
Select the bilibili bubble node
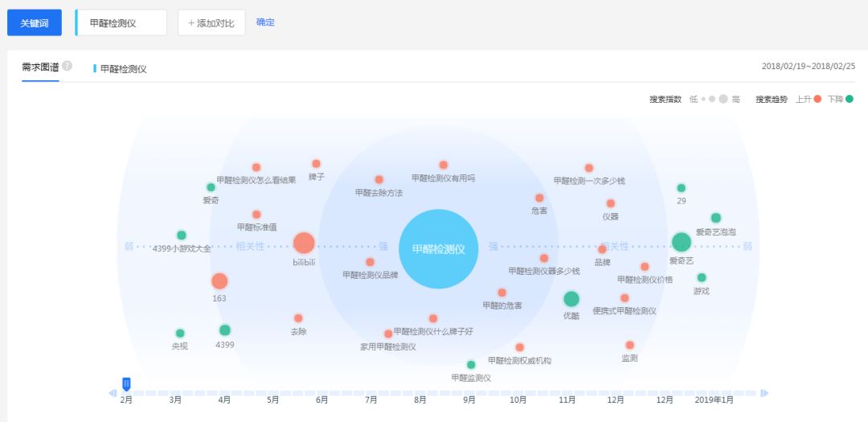tap(304, 243)
